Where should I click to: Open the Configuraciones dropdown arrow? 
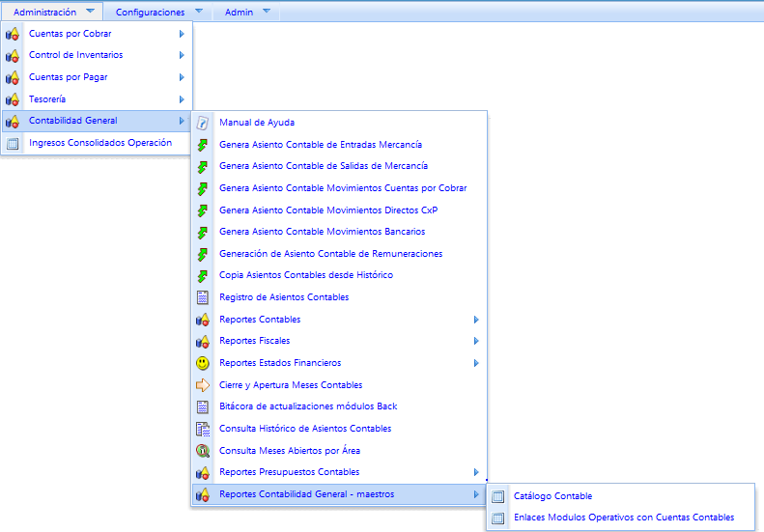click(x=198, y=11)
